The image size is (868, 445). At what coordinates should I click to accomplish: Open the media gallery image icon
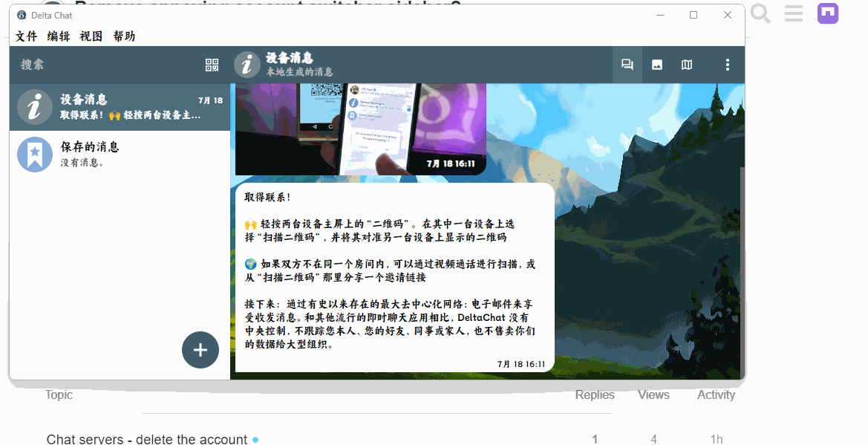(657, 65)
